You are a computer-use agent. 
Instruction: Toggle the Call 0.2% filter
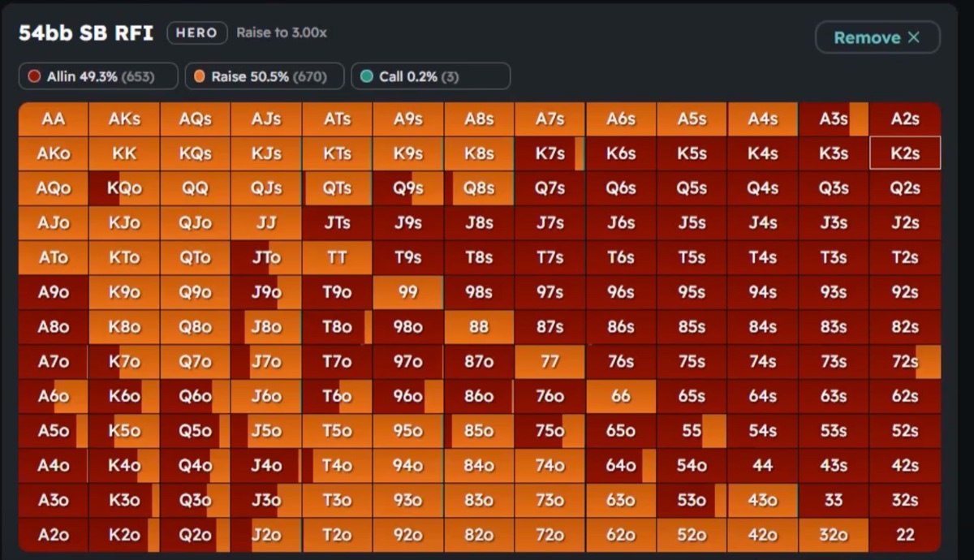click(x=430, y=76)
